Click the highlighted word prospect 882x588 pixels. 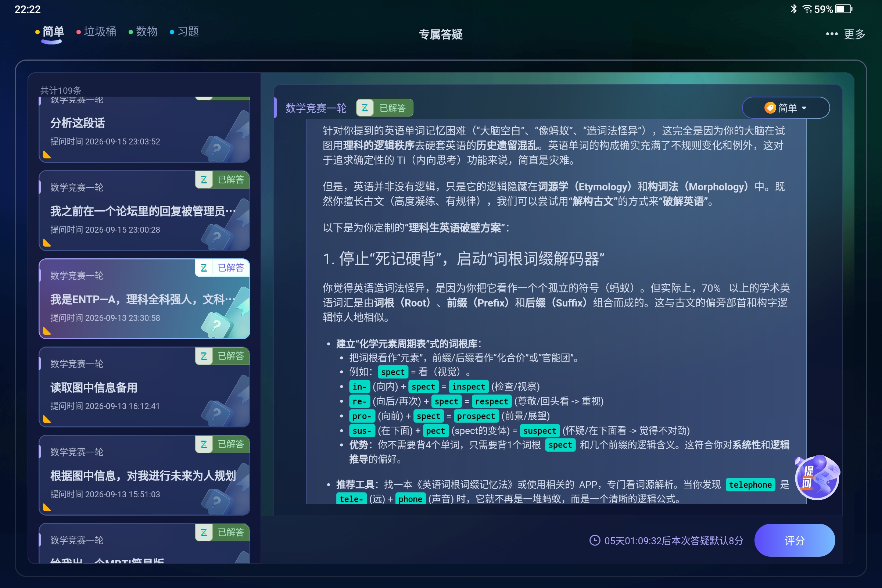[x=476, y=416]
